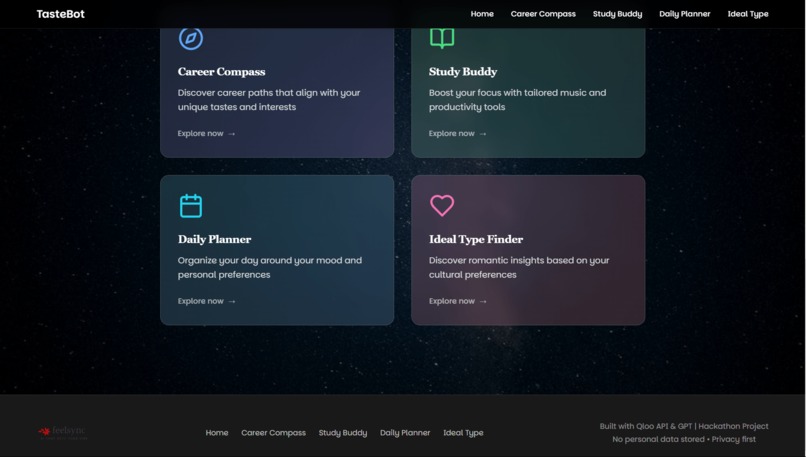Image resolution: width=806 pixels, height=457 pixels.
Task: Click 'No personal data stored' footer text
Action: click(684, 439)
